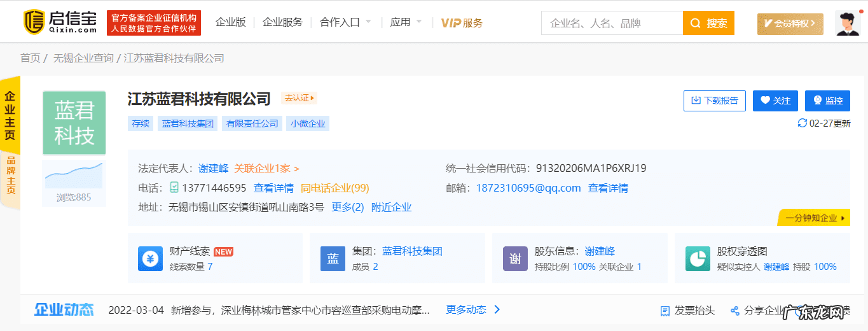
Task: Click the blue 蓝 group icon
Action: pyautogui.click(x=333, y=258)
